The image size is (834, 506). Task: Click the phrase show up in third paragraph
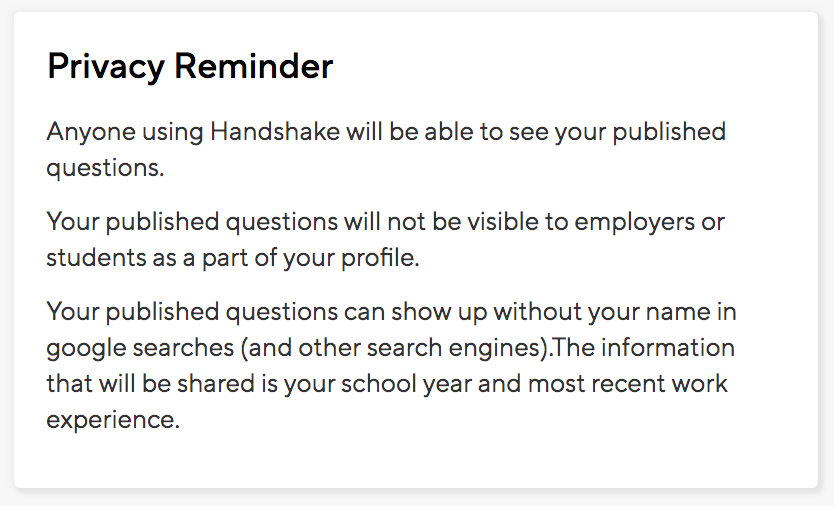click(x=439, y=313)
